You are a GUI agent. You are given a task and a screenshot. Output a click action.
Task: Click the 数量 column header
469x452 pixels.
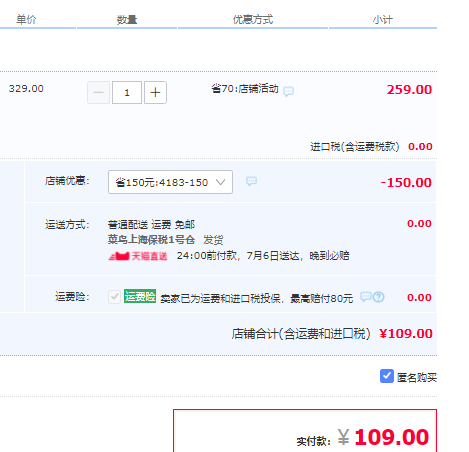click(127, 20)
